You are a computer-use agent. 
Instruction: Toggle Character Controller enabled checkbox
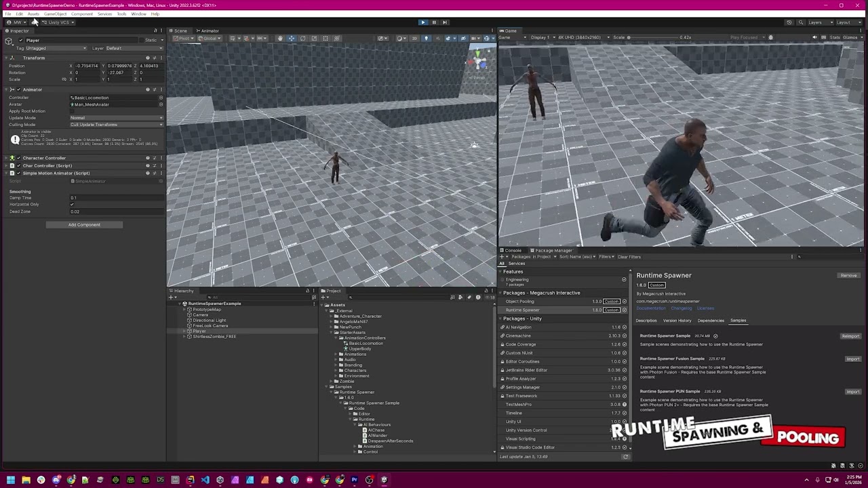[18, 158]
